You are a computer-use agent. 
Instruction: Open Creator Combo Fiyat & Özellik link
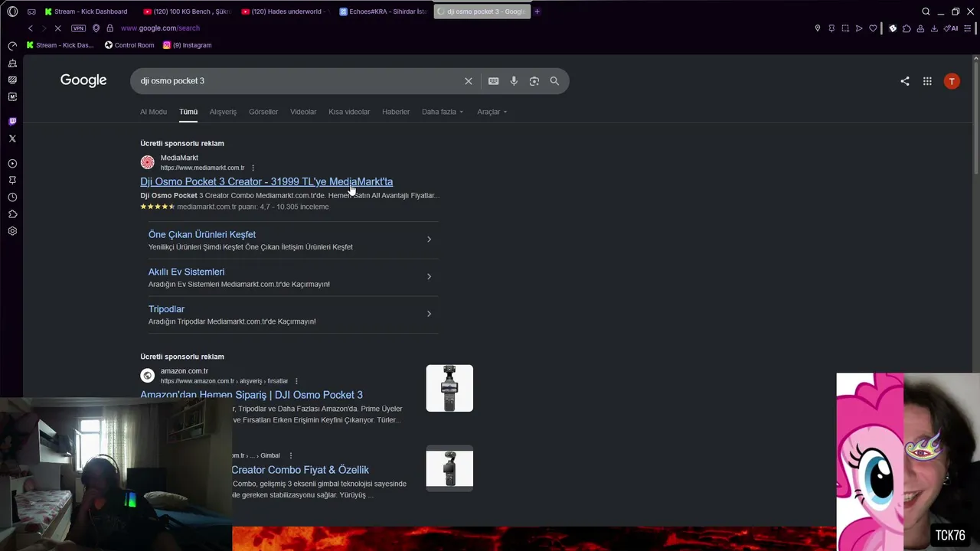(300, 470)
